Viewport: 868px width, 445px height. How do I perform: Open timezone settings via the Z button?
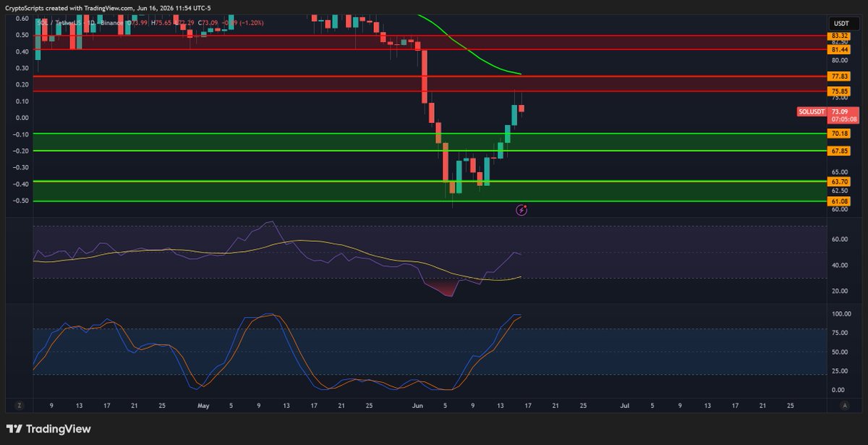click(20, 407)
